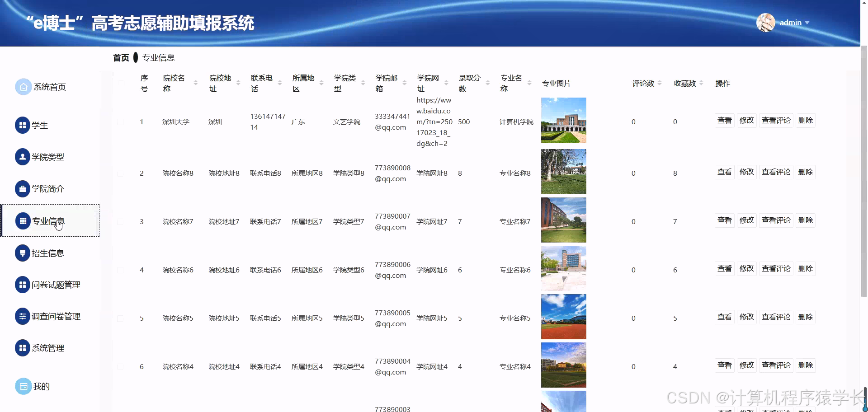868x412 pixels.
Task: Go to 首页 in the breadcrumb
Action: 121,58
